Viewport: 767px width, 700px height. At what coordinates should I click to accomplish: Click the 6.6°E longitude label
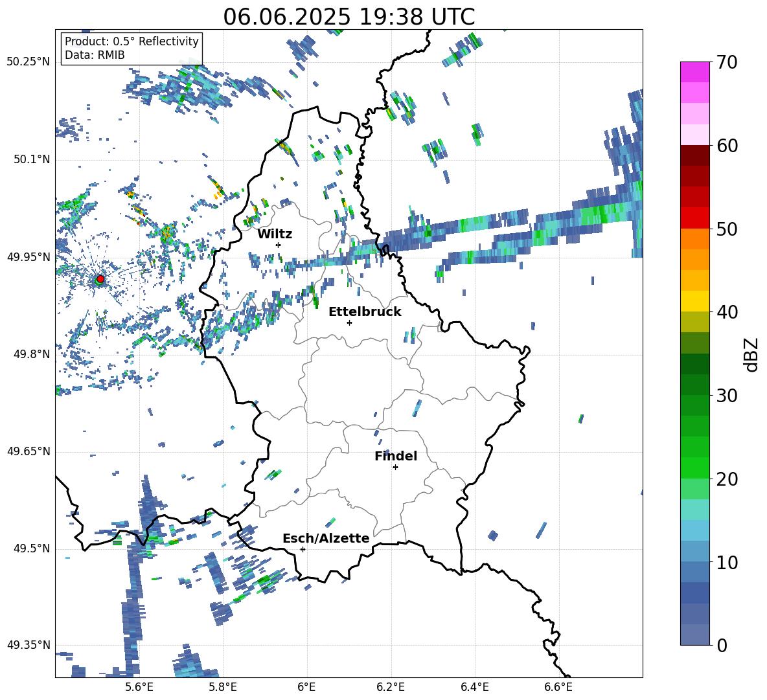(x=558, y=687)
